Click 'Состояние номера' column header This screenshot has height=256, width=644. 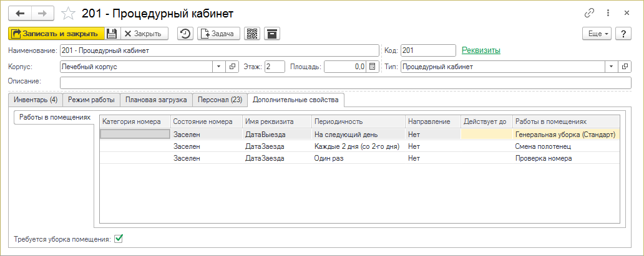click(206, 121)
